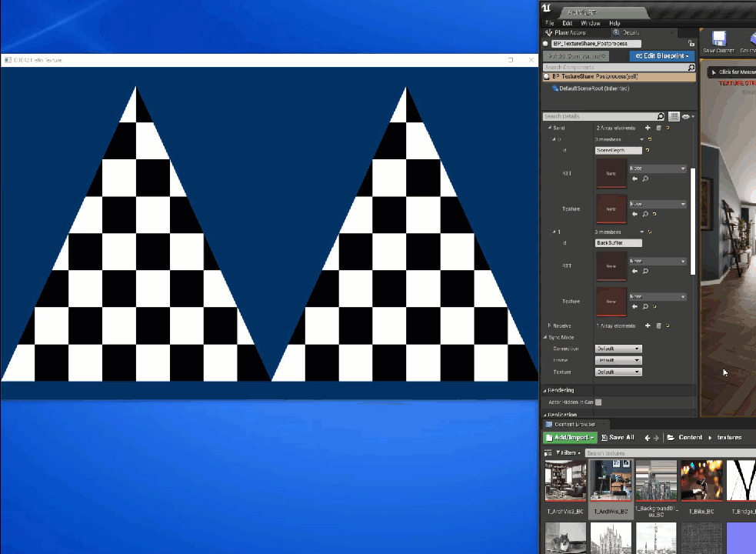Open the Sync Mode Connection dropdown
The image size is (756, 554).
(618, 349)
